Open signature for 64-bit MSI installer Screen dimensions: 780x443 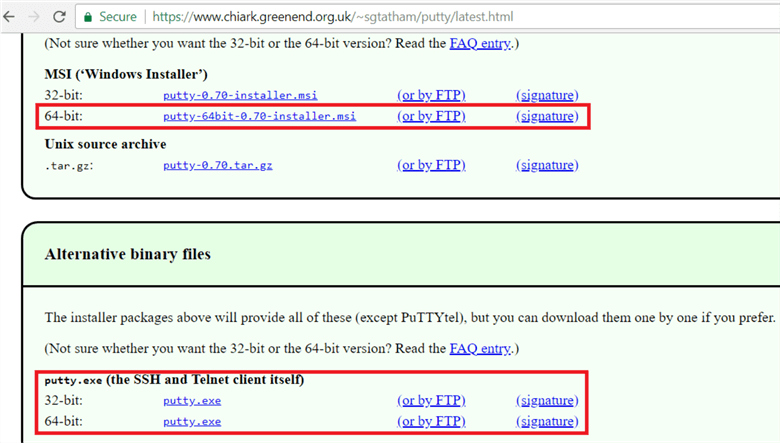(x=547, y=116)
